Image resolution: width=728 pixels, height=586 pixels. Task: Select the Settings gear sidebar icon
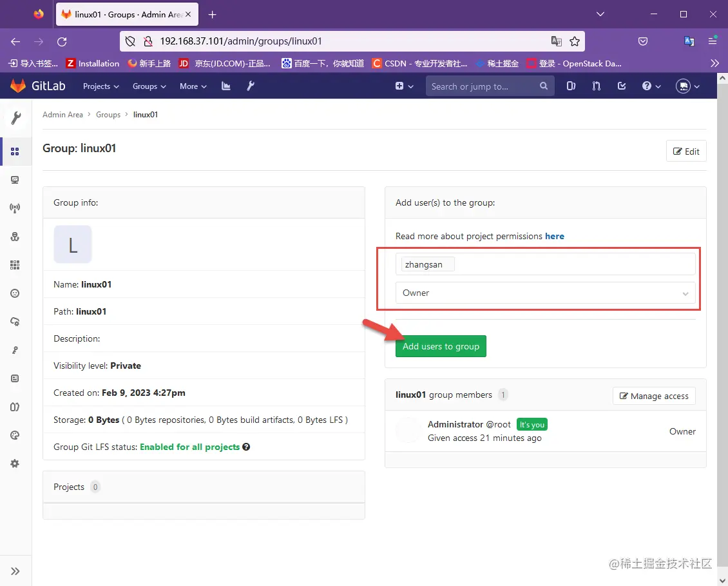click(15, 464)
